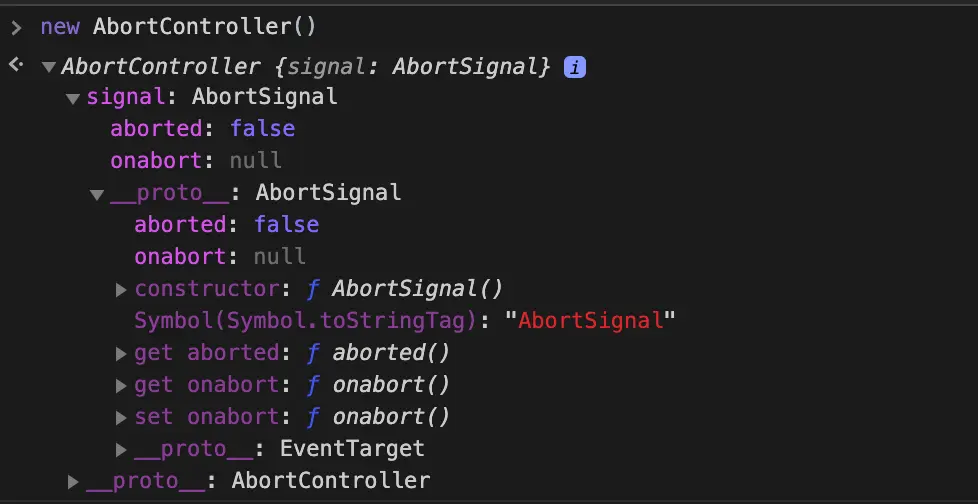
Task: Expand the set onabort setter
Action: [121, 418]
